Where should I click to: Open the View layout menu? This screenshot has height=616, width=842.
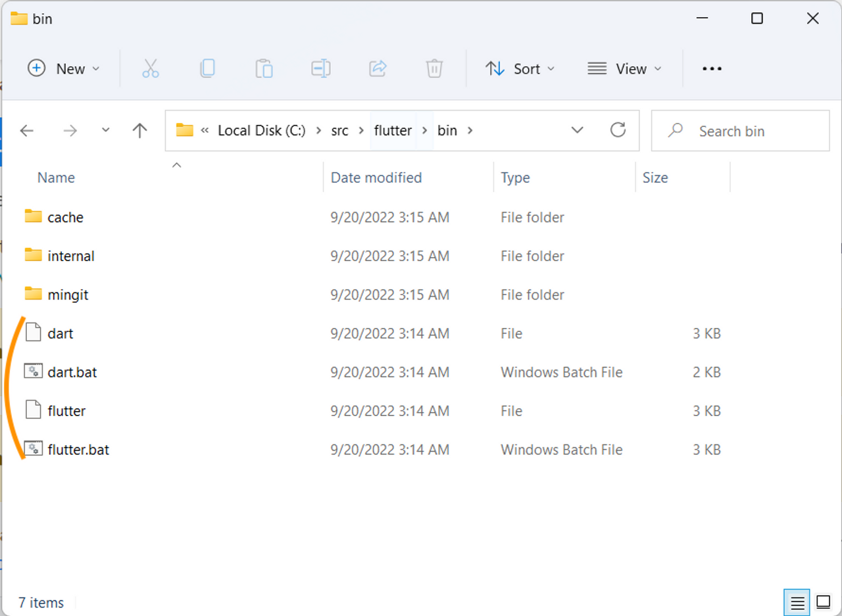tap(624, 68)
